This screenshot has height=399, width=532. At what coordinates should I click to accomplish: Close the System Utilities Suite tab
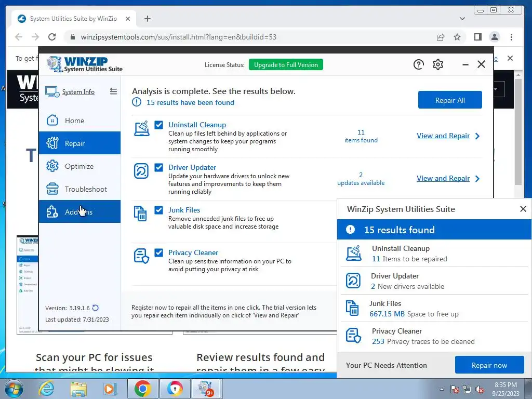(x=128, y=19)
